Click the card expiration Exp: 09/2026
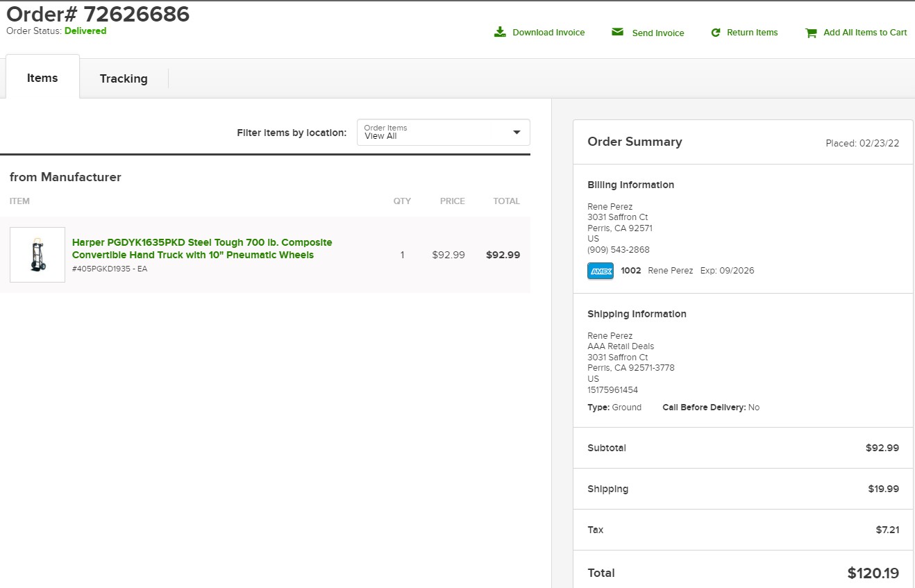Screen dimensions: 915x588 pyautogui.click(x=727, y=271)
